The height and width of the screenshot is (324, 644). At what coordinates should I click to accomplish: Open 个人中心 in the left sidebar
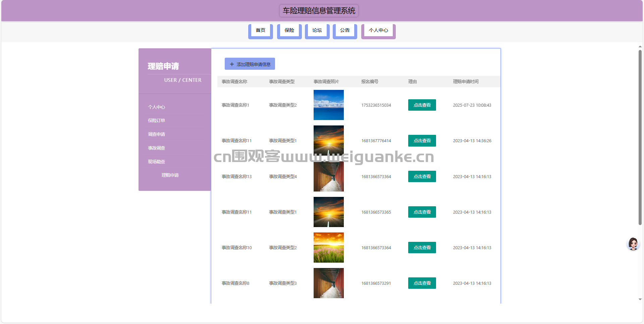tap(157, 107)
